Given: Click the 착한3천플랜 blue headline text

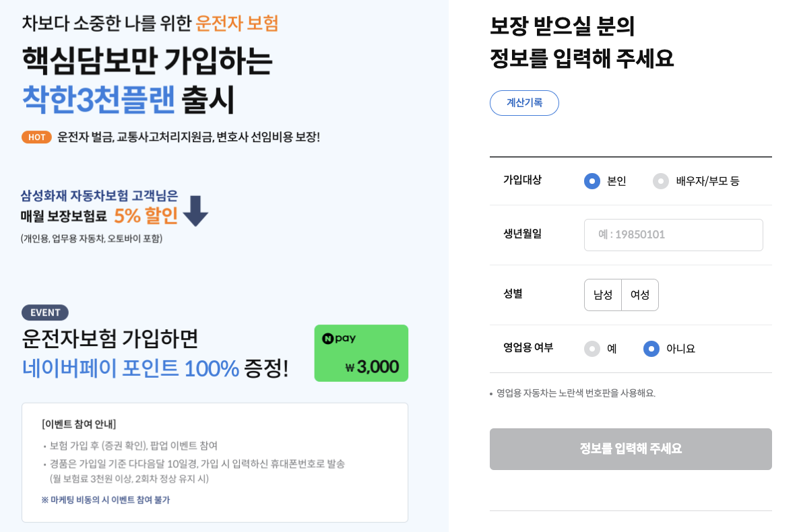Looking at the screenshot, I should click(x=98, y=99).
